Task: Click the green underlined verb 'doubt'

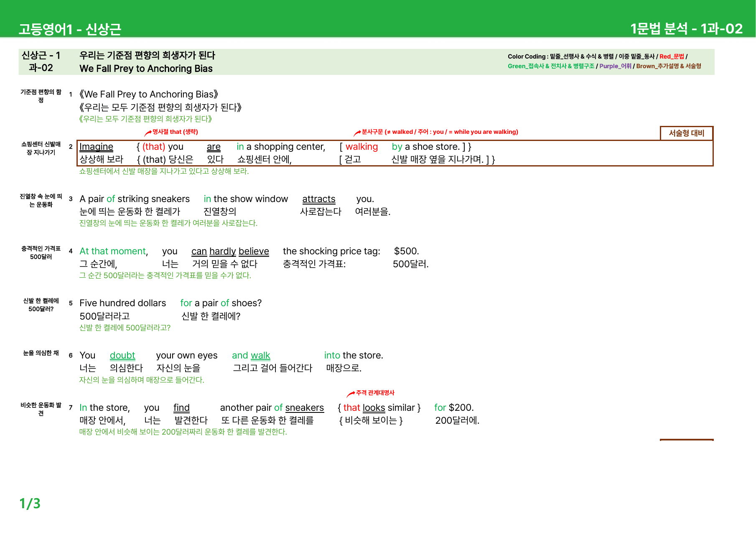Action: 122,355
